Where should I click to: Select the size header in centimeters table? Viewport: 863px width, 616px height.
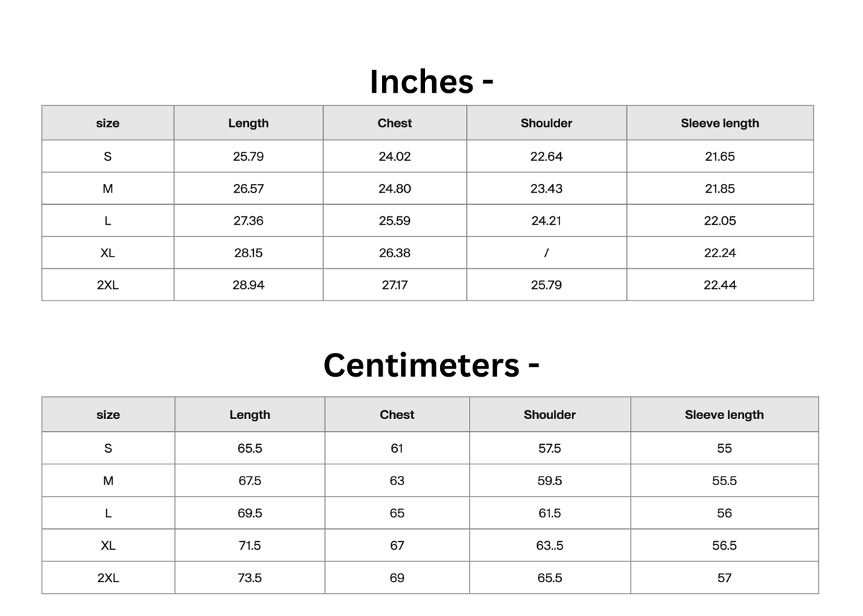click(x=108, y=415)
